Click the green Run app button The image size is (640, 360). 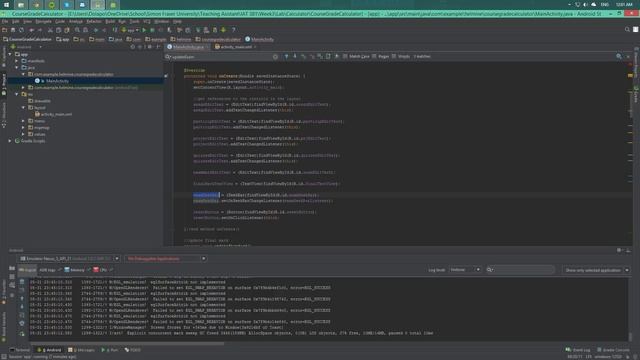[x=144, y=30]
